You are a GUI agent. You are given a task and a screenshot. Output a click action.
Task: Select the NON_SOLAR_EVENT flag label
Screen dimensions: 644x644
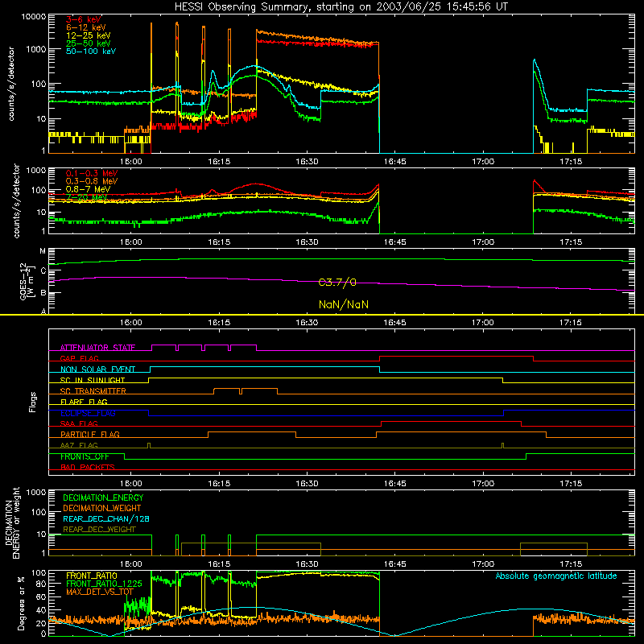pyautogui.click(x=97, y=369)
